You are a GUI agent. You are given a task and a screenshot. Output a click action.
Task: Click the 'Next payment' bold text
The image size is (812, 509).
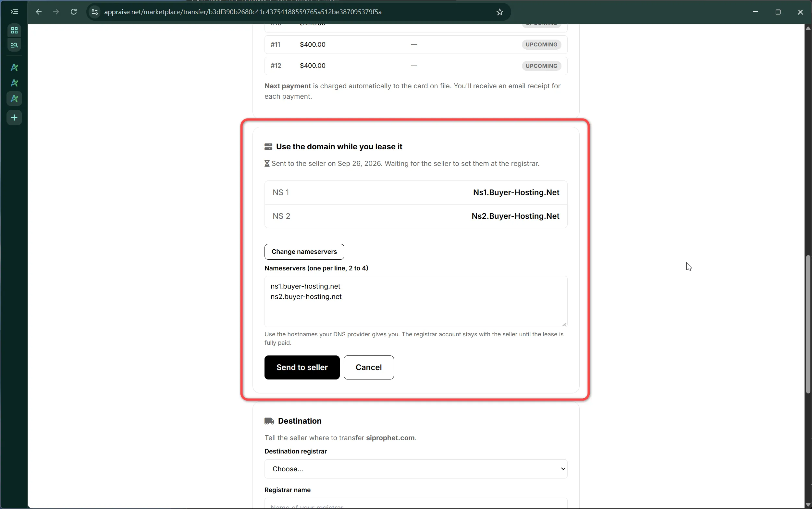tap(288, 86)
